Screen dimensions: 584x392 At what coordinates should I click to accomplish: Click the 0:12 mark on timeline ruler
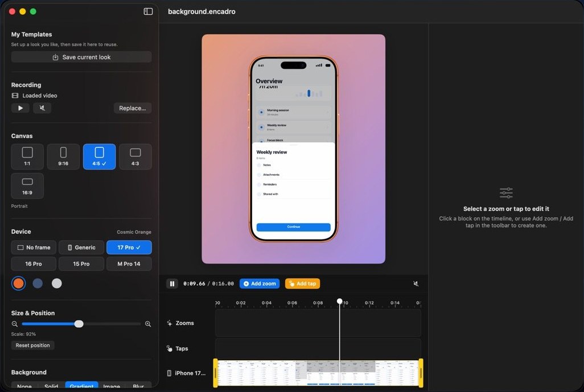tap(369, 303)
